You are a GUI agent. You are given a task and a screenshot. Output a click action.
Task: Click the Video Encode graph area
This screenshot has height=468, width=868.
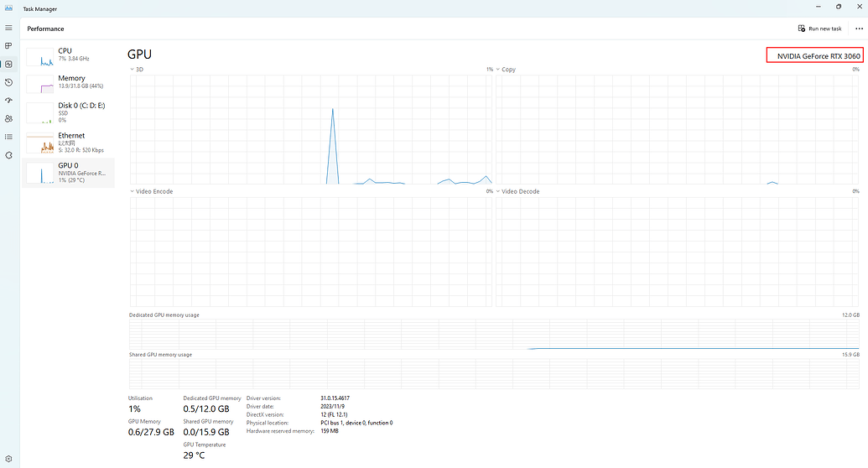pyautogui.click(x=311, y=252)
